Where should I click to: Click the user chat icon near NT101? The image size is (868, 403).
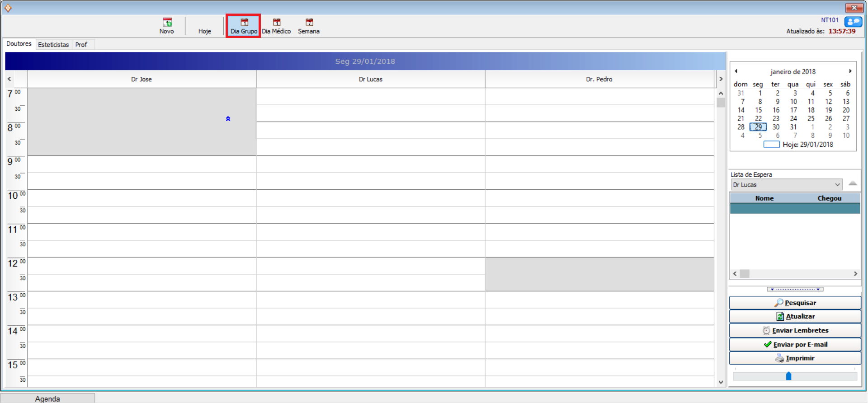[x=853, y=22]
